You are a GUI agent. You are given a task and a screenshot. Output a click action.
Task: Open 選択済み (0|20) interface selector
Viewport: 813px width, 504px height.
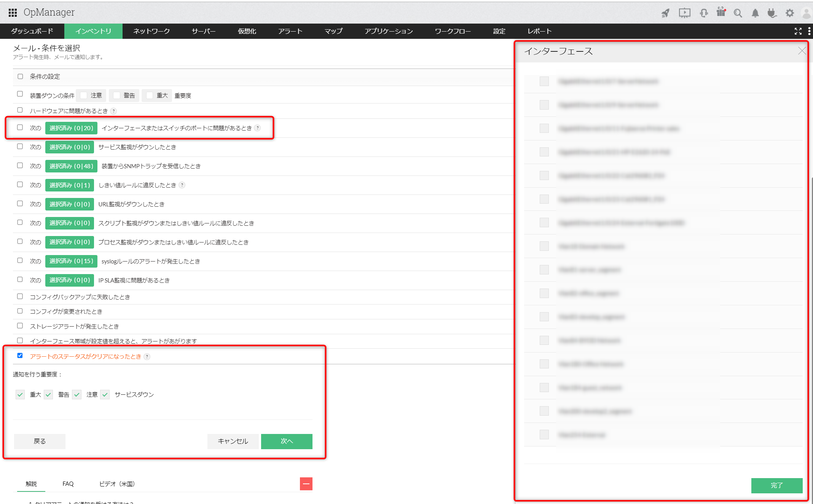tap(71, 128)
